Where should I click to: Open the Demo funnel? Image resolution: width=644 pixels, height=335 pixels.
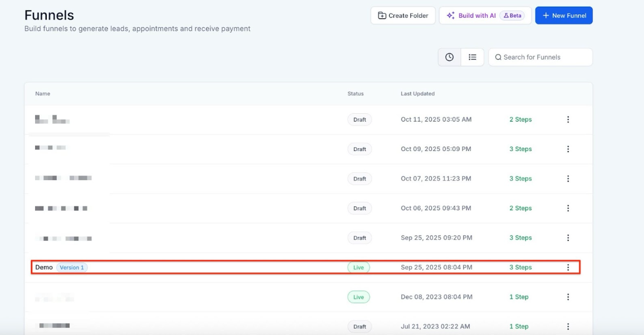[44, 268]
